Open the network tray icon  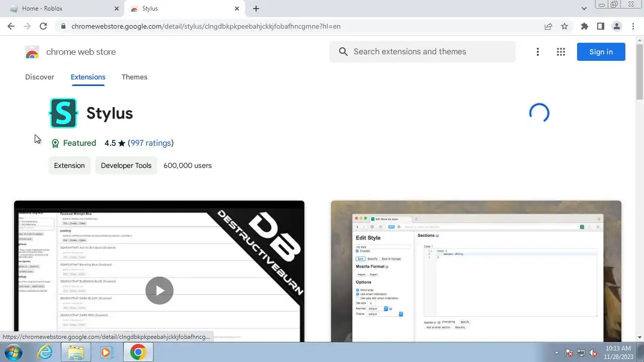(581, 352)
